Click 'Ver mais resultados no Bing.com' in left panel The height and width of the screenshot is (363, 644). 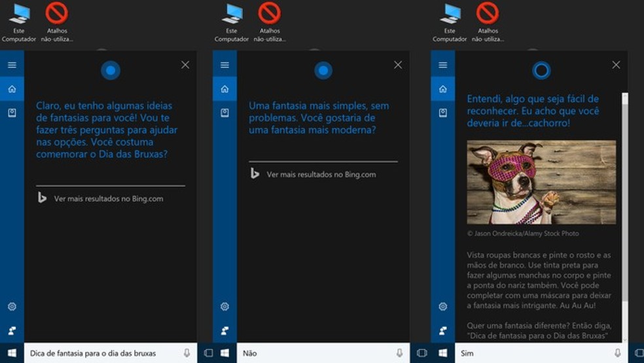[109, 199]
